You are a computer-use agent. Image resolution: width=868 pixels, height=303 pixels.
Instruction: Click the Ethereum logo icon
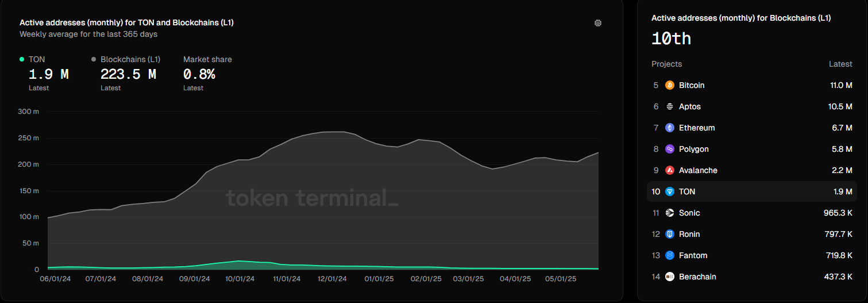tap(669, 128)
